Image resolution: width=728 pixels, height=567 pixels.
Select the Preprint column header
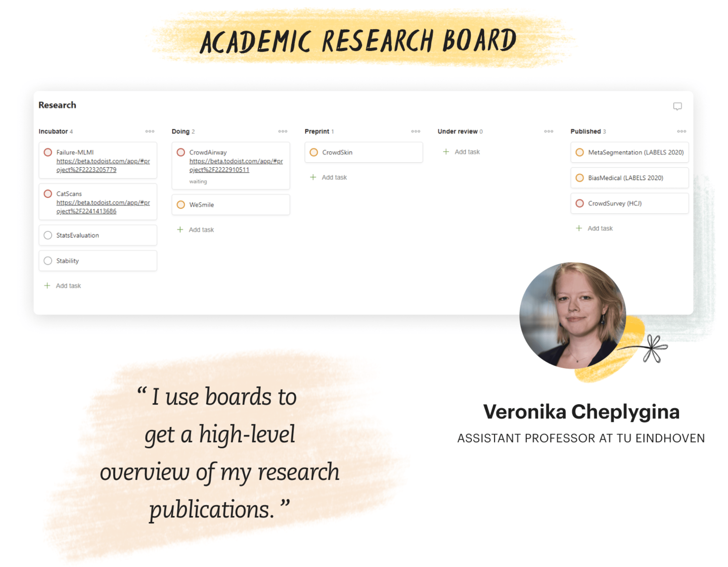point(317,131)
